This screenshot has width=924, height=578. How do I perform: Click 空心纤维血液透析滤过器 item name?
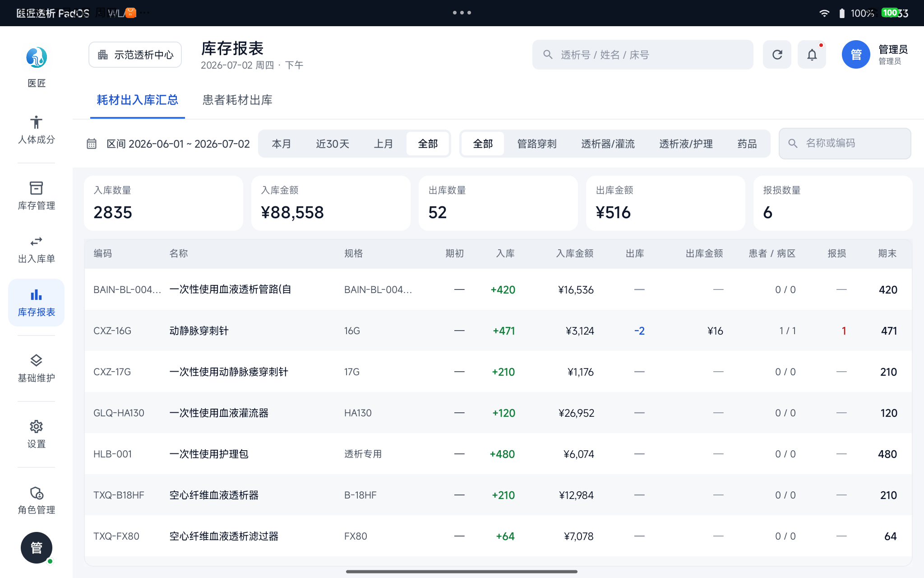(224, 536)
